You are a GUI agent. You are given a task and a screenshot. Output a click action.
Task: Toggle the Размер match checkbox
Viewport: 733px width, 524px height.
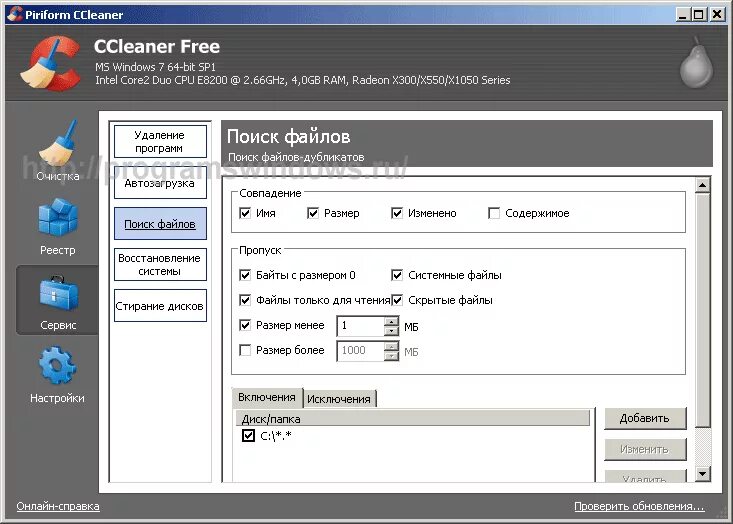313,213
